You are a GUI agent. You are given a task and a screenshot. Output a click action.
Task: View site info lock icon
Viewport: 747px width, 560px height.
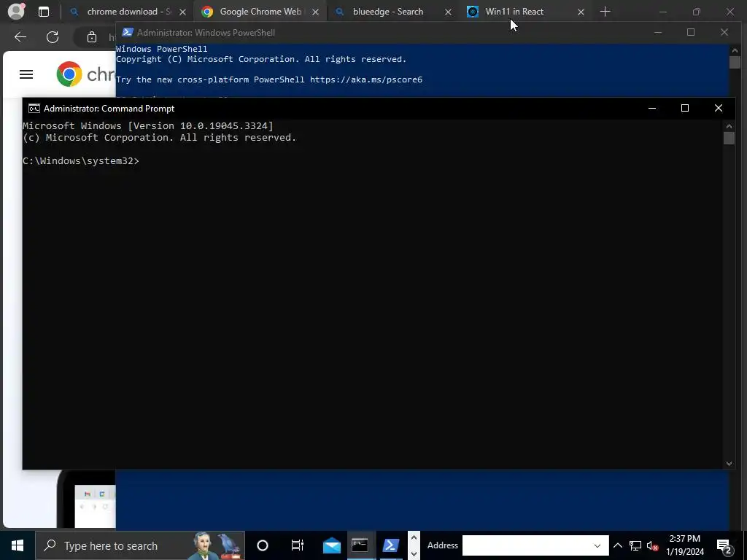click(x=92, y=36)
